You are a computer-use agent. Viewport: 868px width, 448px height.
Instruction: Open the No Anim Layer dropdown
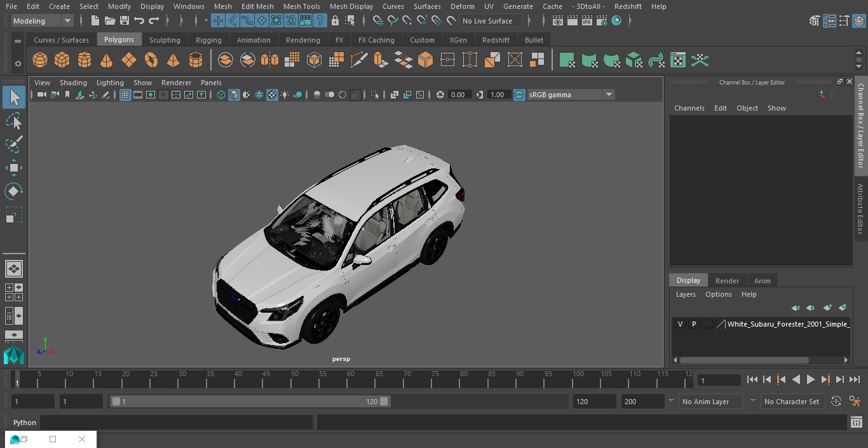pos(712,402)
